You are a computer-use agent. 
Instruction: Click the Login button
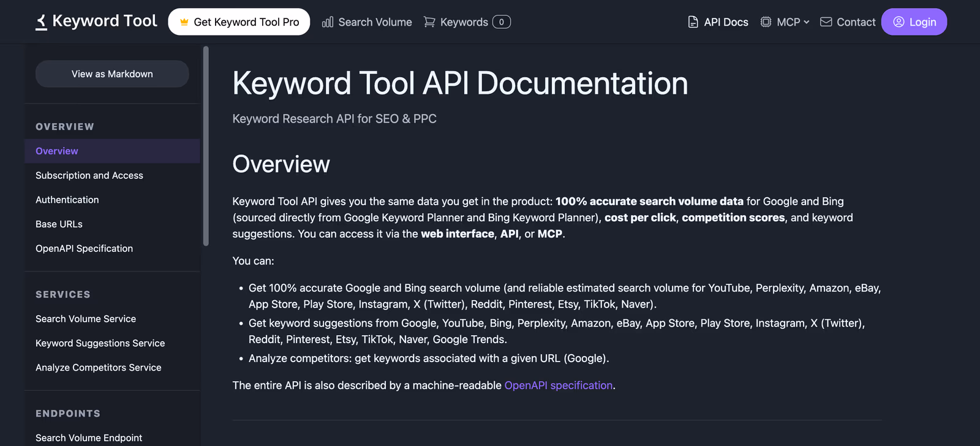914,22
